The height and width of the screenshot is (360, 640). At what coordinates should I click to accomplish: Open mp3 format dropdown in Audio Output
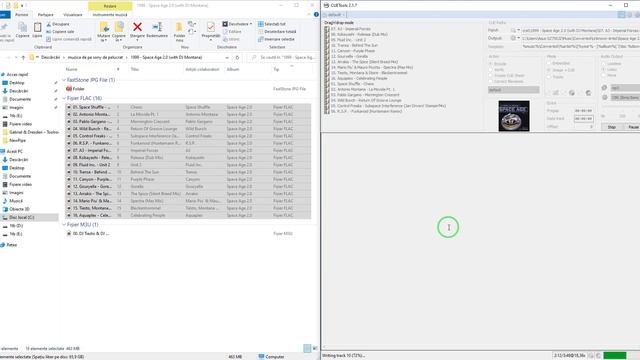click(x=625, y=88)
